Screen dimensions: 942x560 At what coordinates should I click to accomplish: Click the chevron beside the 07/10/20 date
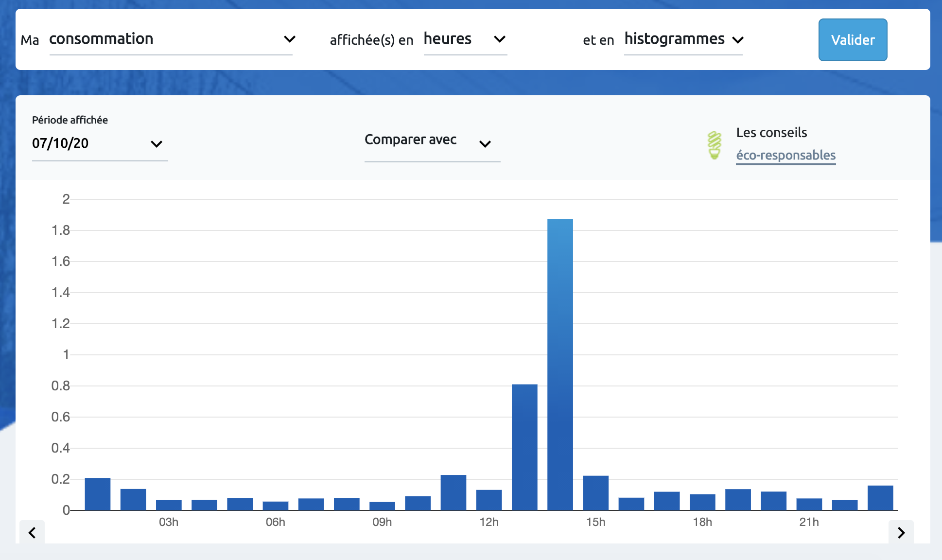tap(157, 144)
